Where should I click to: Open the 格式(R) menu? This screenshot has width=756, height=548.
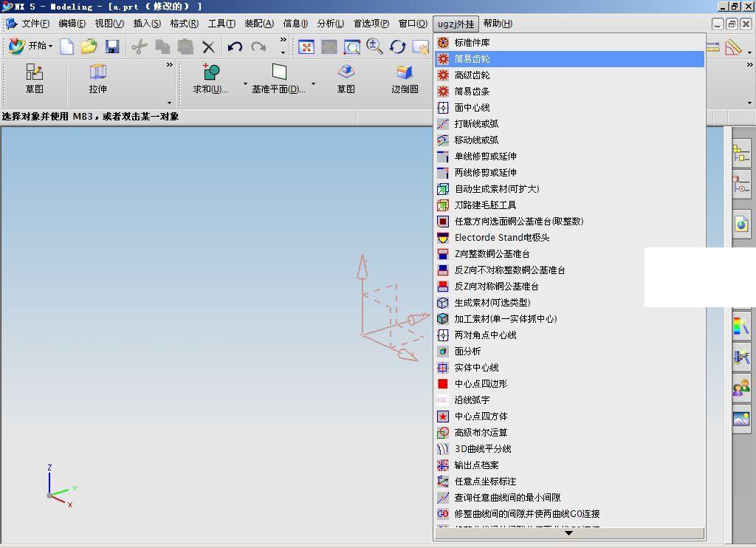[184, 24]
